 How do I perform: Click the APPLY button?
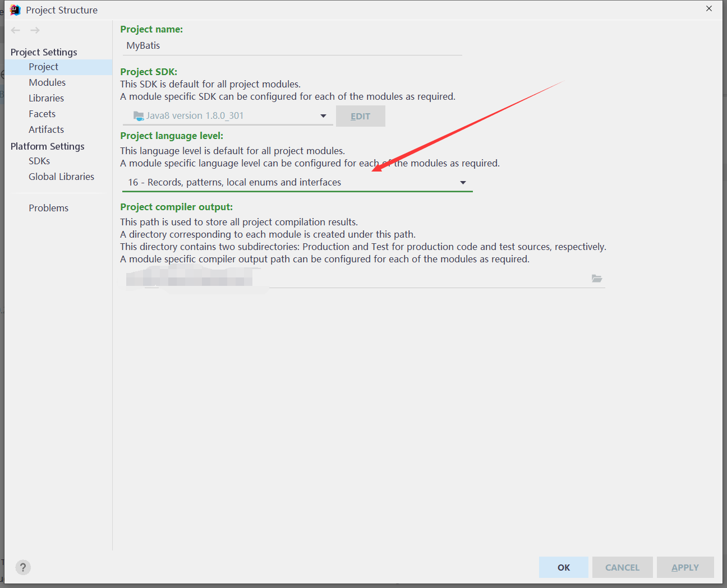tap(685, 567)
